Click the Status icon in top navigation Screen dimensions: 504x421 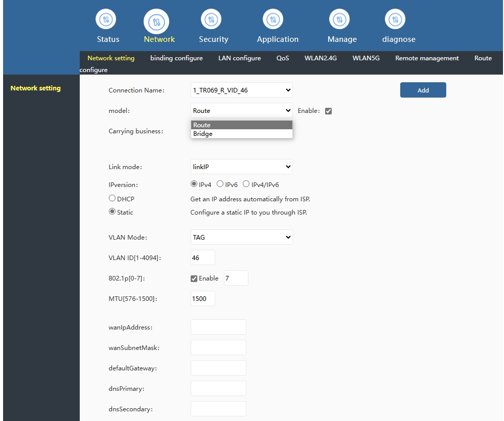tap(106, 19)
